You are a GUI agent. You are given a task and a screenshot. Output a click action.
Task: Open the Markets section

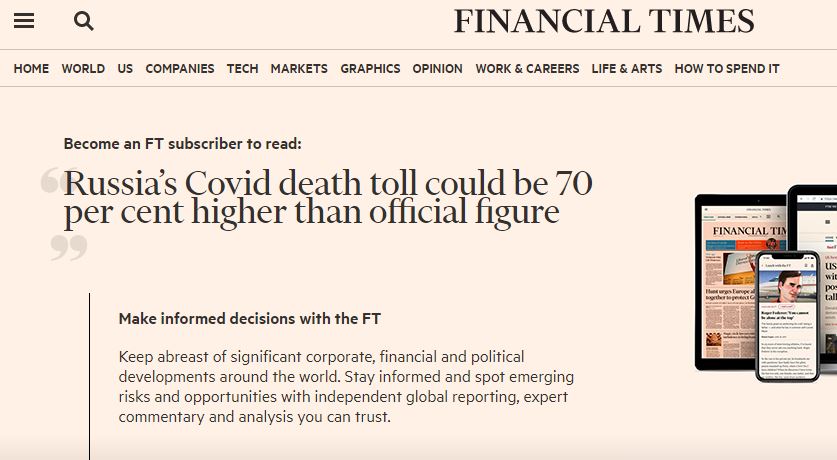(299, 69)
